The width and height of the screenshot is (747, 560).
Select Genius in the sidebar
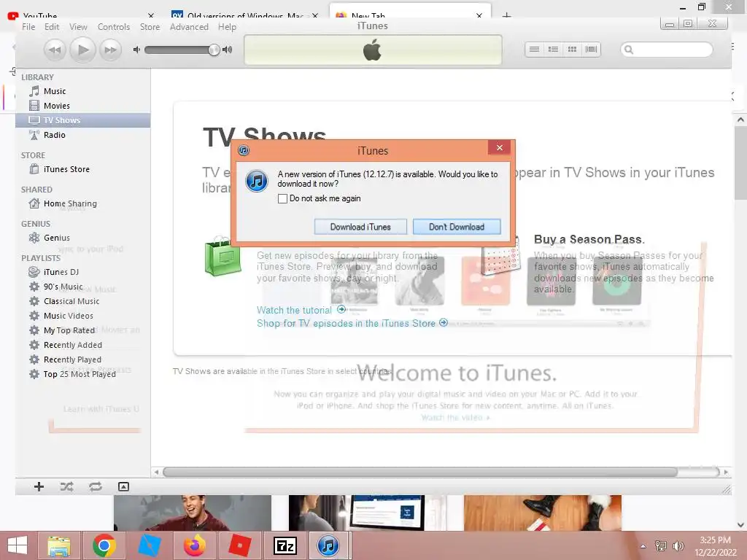(83, 238)
